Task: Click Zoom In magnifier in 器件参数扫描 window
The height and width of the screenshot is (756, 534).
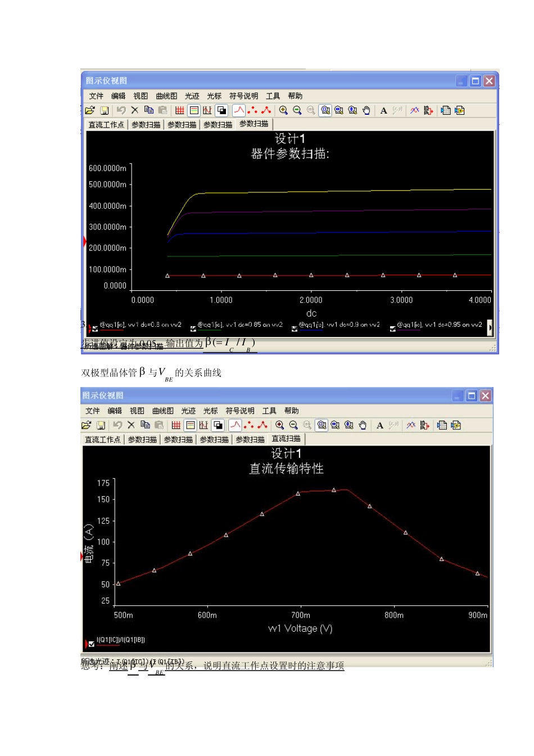Action: coord(283,110)
